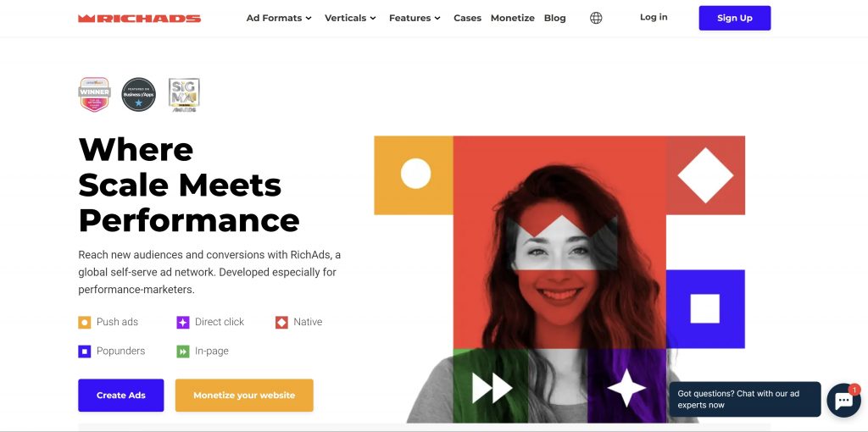The image size is (868, 432).
Task: Click the Popunders blue square icon
Action: coord(85,352)
